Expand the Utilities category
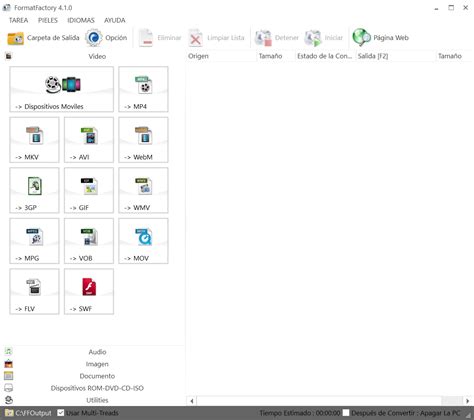Viewport: 474px width, 420px height. pyautogui.click(x=93, y=400)
